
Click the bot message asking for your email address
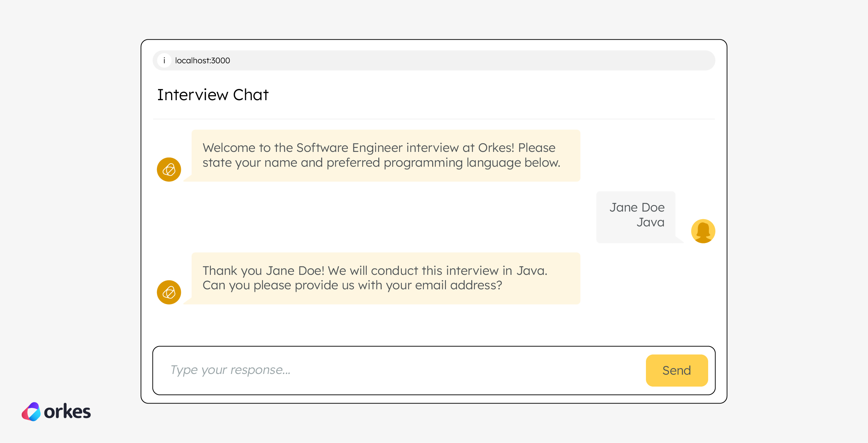tap(386, 278)
